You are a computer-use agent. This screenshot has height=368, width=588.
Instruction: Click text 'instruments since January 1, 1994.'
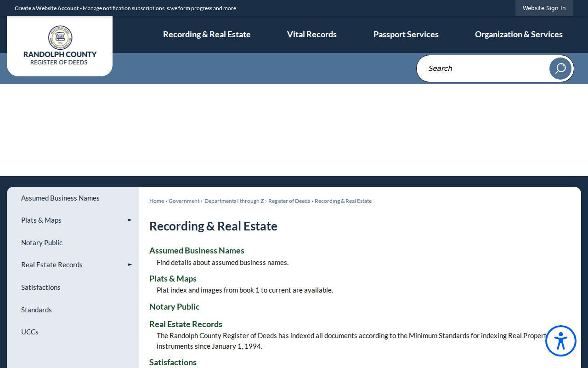209,346
